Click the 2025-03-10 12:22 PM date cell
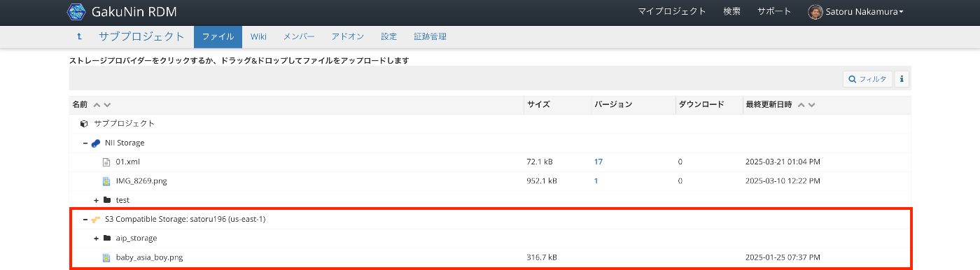The height and width of the screenshot is (270, 980). [x=783, y=180]
